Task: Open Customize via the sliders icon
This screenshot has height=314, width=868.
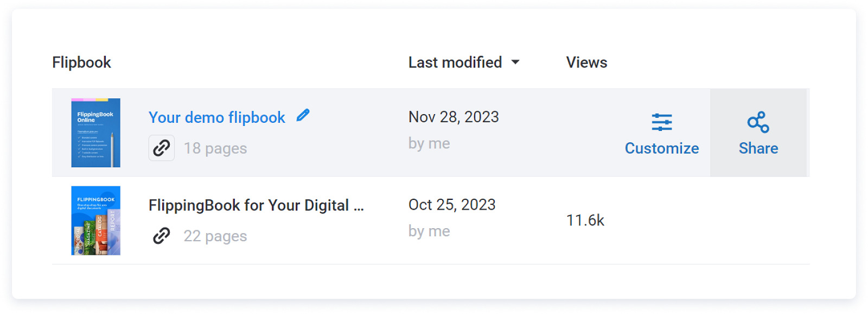Action: click(x=661, y=122)
